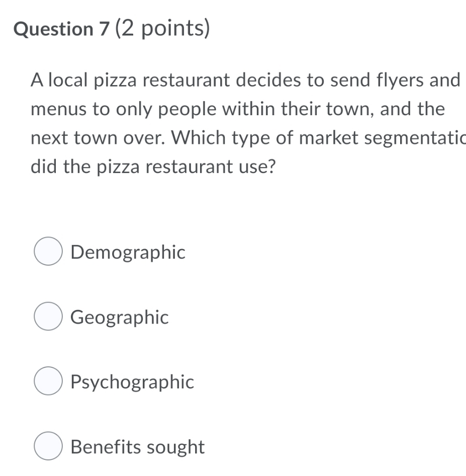Click the Benefits sought answer label
Image resolution: width=466 pixels, height=476 pixels.
coord(137,446)
